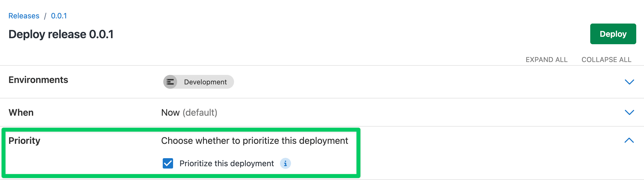Screen dimensions: 644x180
Task: Click the 'Prioritize this deployment' label text
Action: 227,164
